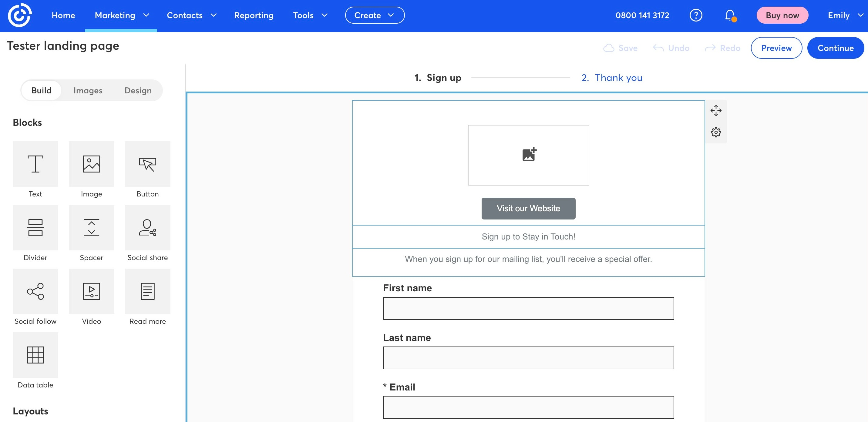Viewport: 868px width, 422px height.
Task: Click the Redo arrow
Action: (x=710, y=48)
